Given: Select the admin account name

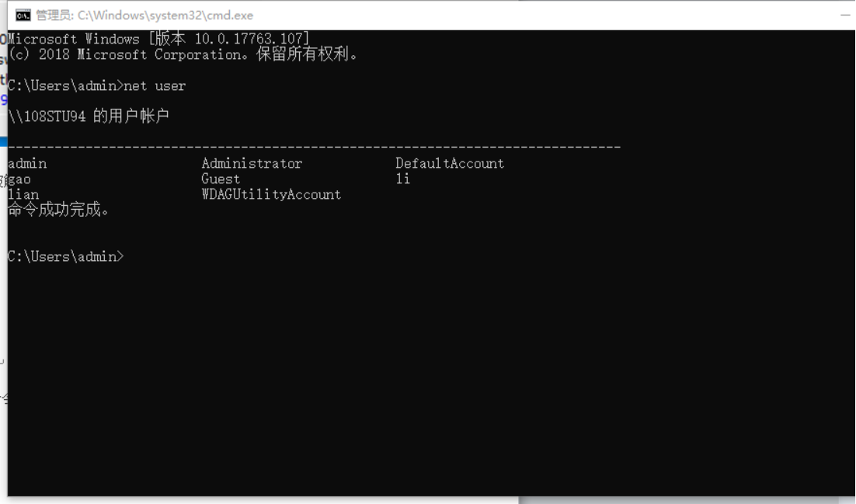Looking at the screenshot, I should point(27,163).
